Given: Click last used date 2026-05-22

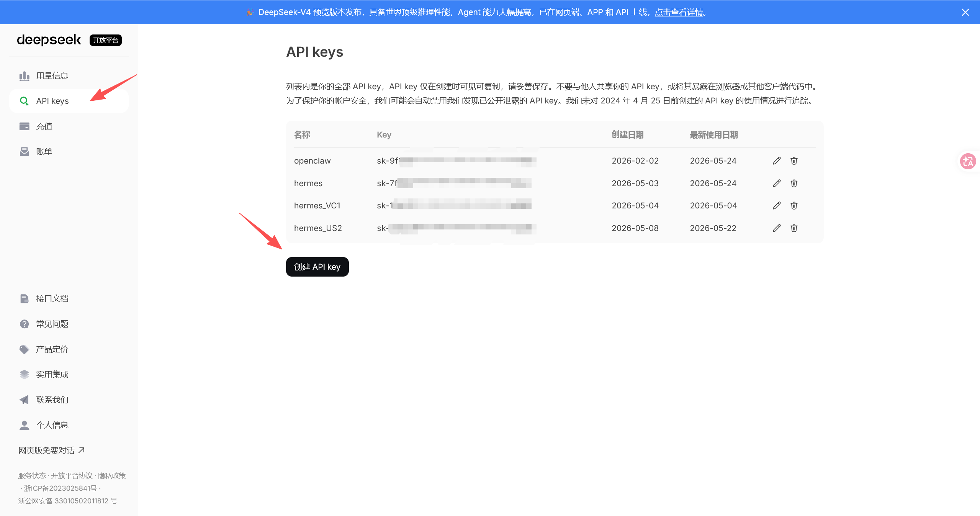Looking at the screenshot, I should point(713,228).
